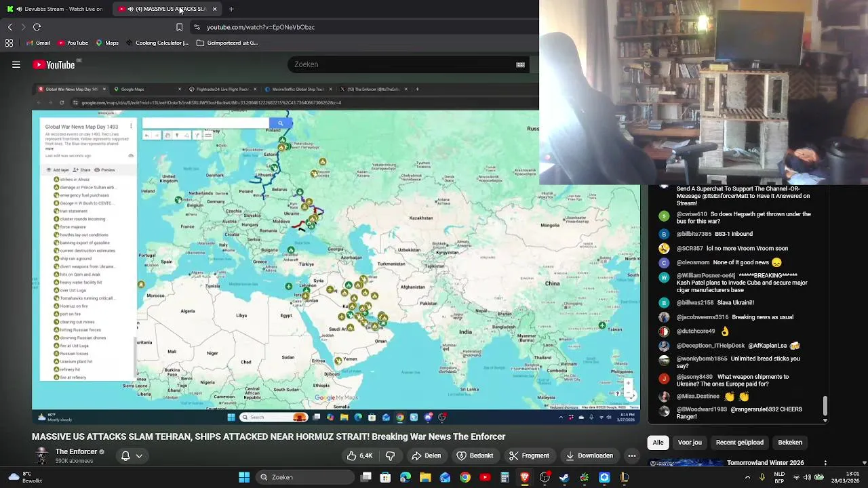The image size is (868, 488).
Task: Dislike the video
Action: coord(390,455)
